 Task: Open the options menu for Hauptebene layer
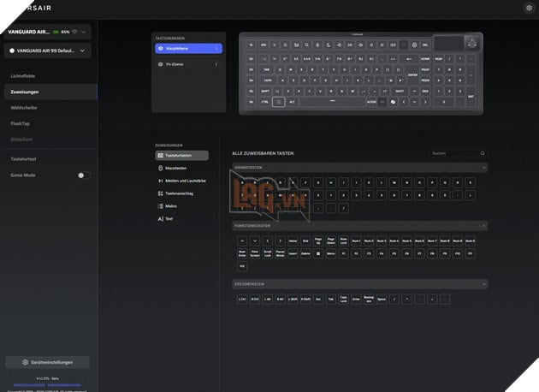(x=216, y=49)
